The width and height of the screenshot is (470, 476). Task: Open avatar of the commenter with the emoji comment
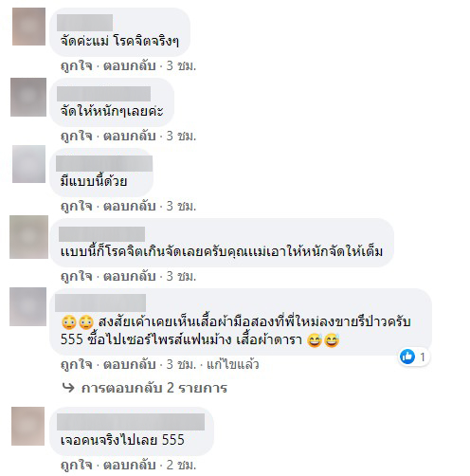click(x=28, y=306)
